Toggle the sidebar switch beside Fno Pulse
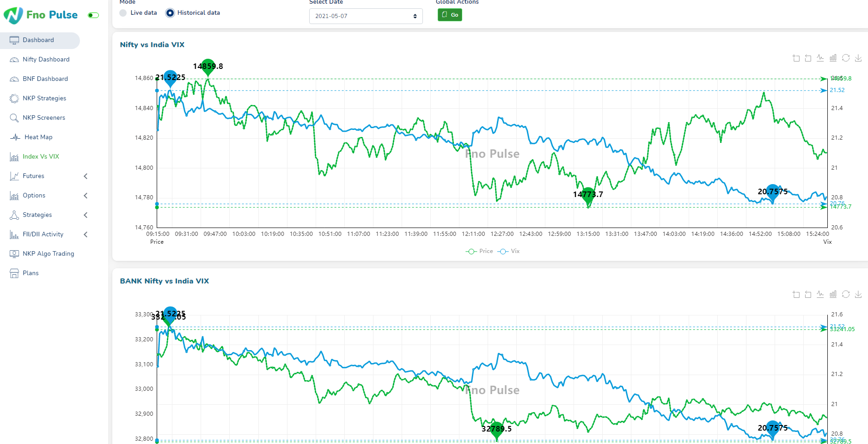 click(93, 15)
